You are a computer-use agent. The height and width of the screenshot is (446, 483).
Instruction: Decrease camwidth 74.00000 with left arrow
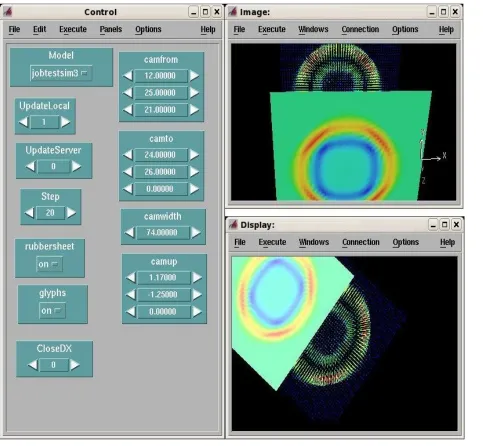pos(130,232)
